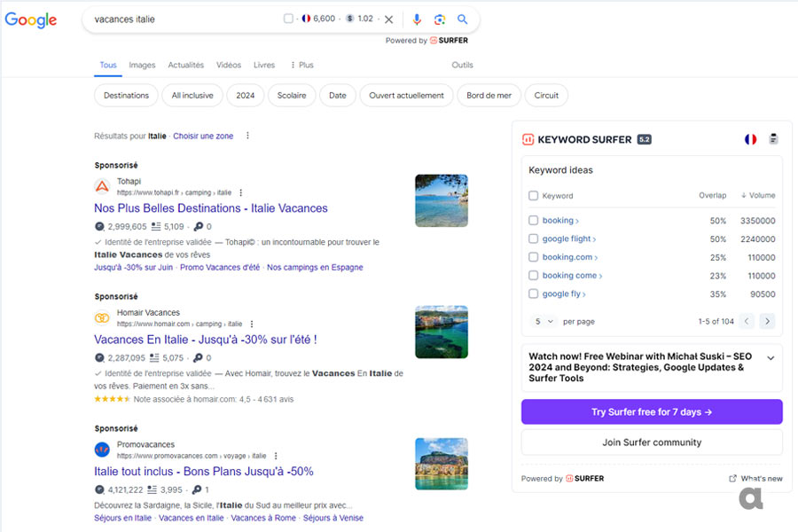Open the per page count dropdown
Screen dimensions: 798x532
544,321
